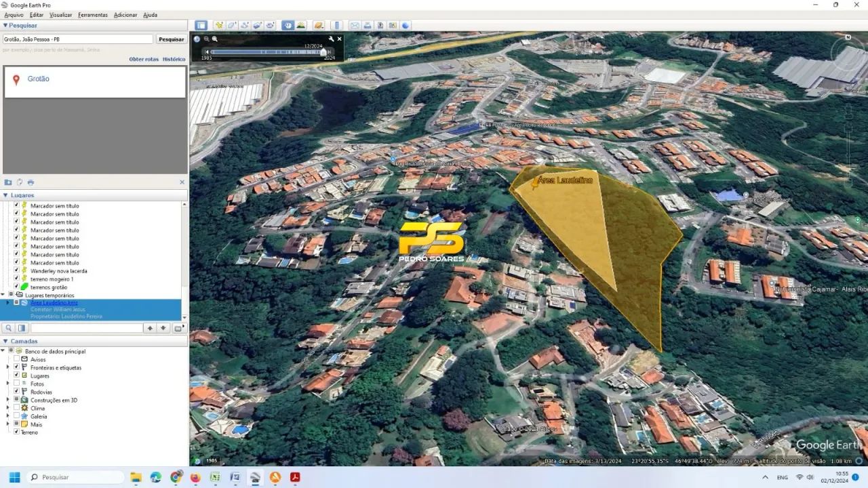Move selected place down with arrow button
868x488 pixels.
tap(163, 328)
